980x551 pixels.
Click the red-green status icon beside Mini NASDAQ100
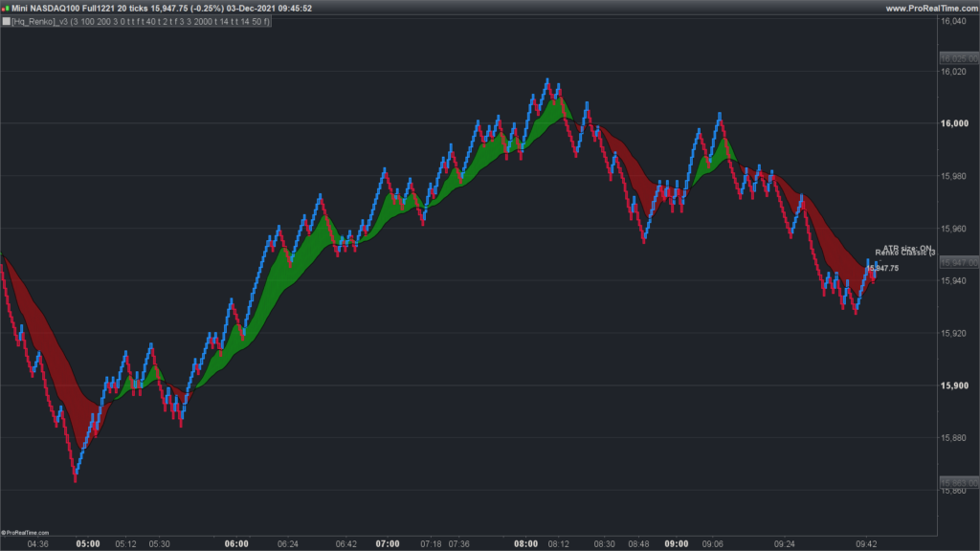coord(6,8)
